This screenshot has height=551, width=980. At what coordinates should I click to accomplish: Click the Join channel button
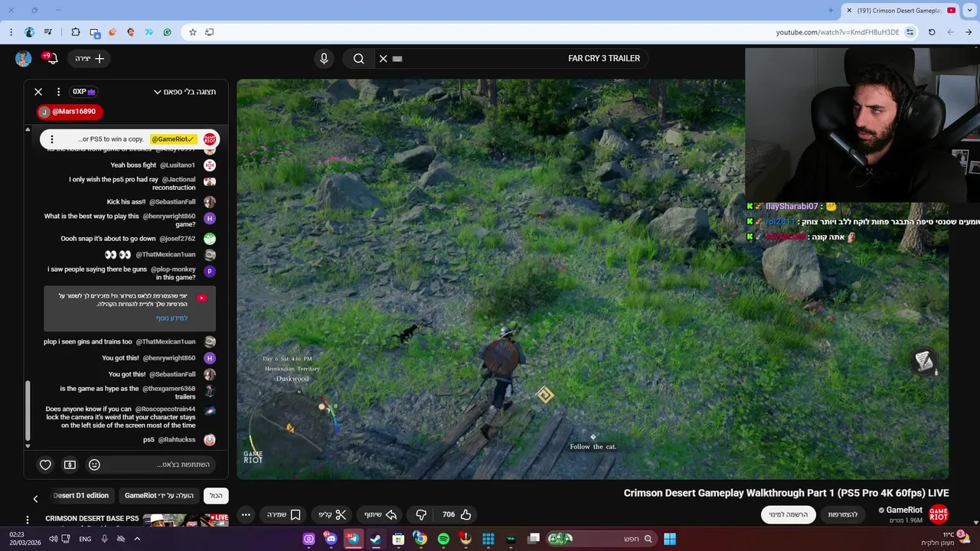843,515
